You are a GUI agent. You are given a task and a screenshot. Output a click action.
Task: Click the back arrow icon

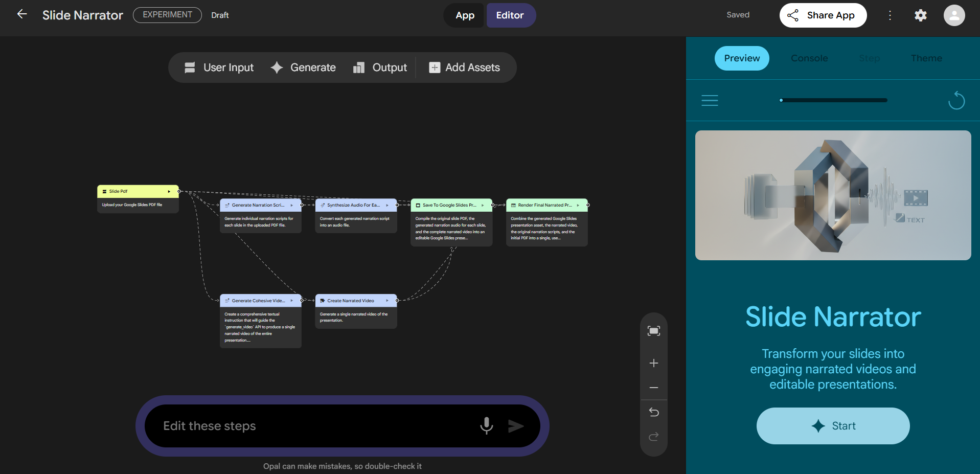21,14
